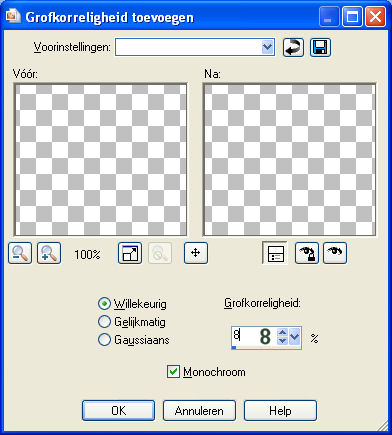This screenshot has height=435, width=392.
Task: Click the save preset floppy disk icon
Action: 320,47
